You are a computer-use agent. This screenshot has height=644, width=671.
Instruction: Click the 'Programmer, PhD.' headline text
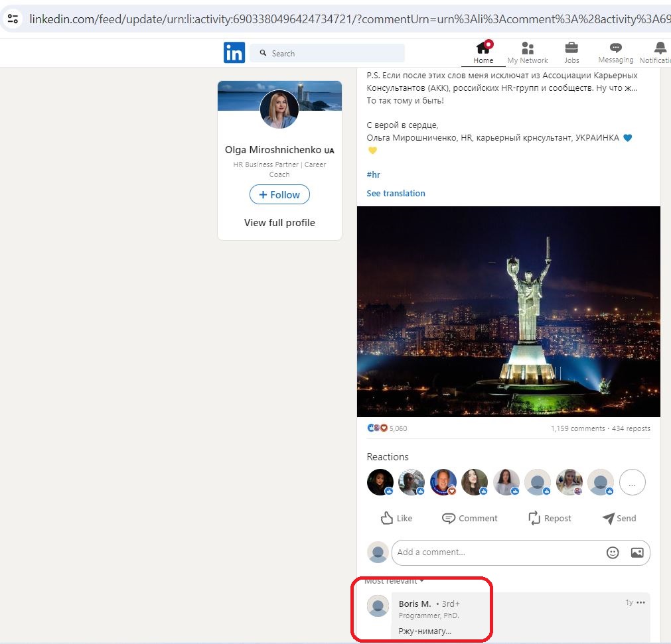coord(429,615)
